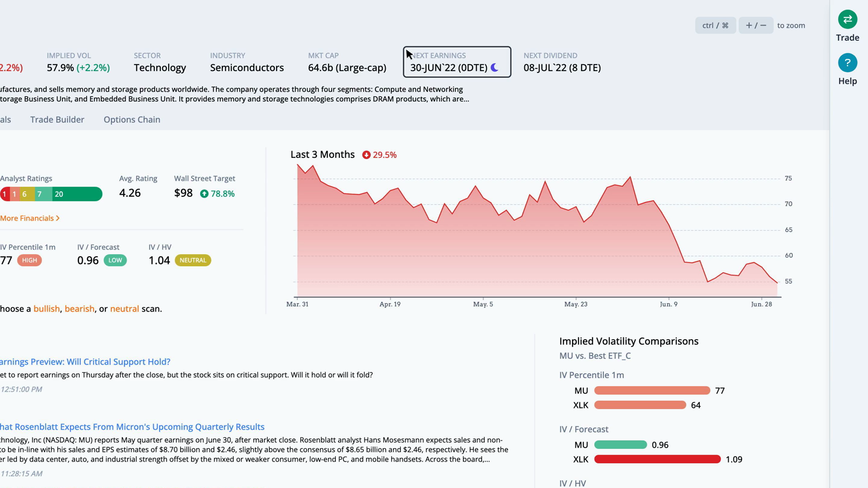Click the IV / HV 1.04 value
Viewport: 868px width, 488px height.
tap(159, 260)
